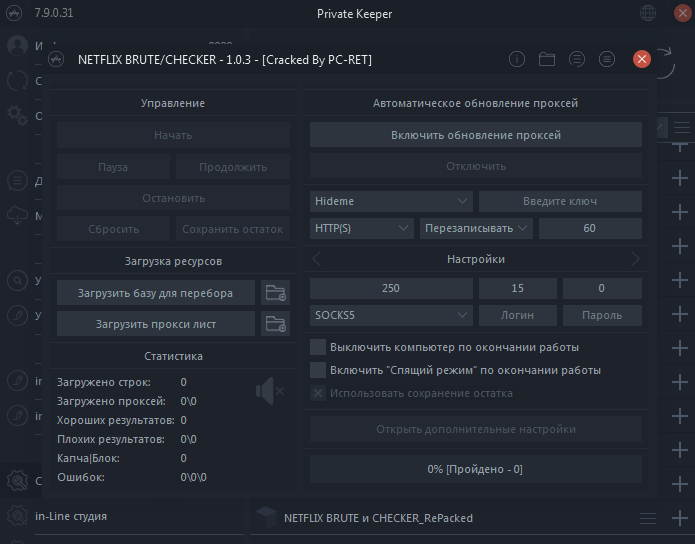The width and height of the screenshot is (695, 544).
Task: Click the Остановить button
Action: [173, 198]
